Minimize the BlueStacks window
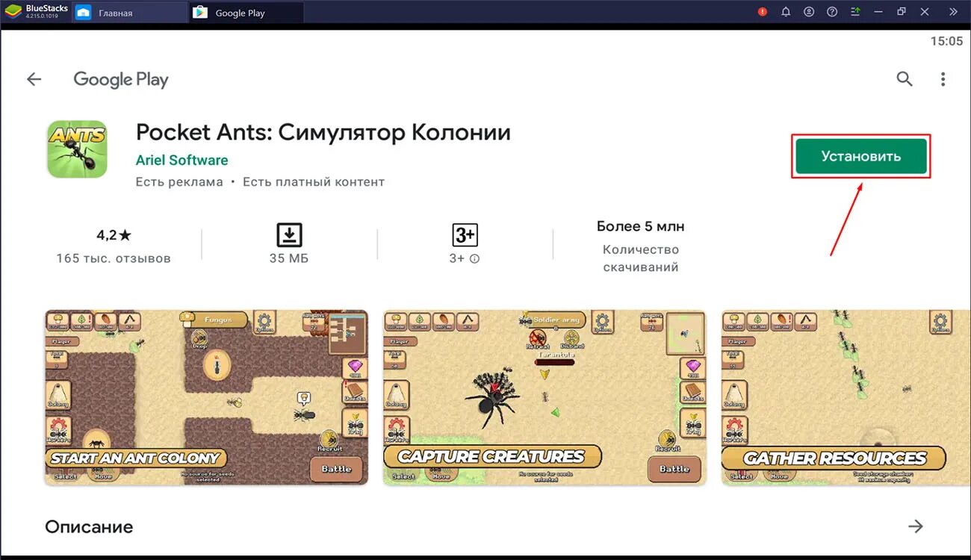The height and width of the screenshot is (560, 971). coord(878,12)
